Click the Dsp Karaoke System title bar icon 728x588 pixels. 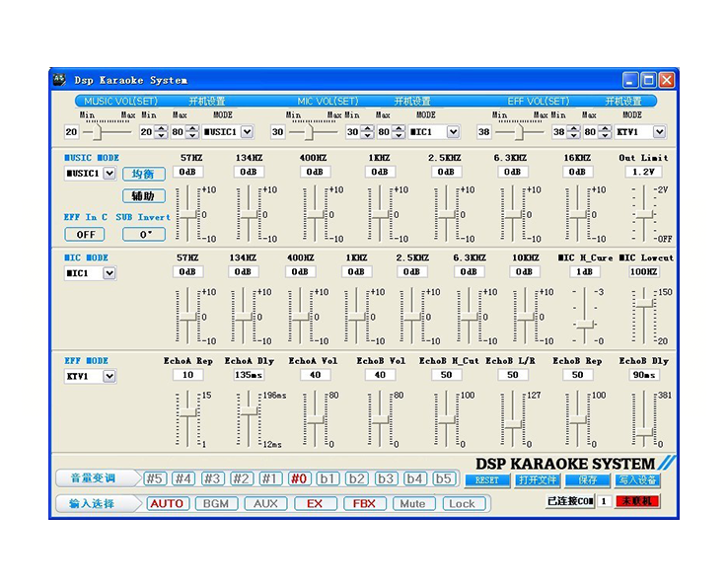pyautogui.click(x=59, y=80)
